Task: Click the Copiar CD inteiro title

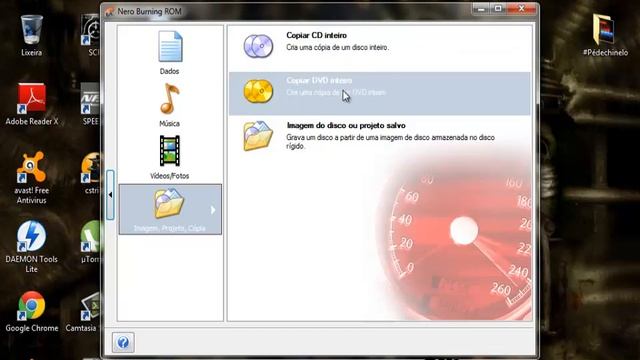Action: pos(316,36)
